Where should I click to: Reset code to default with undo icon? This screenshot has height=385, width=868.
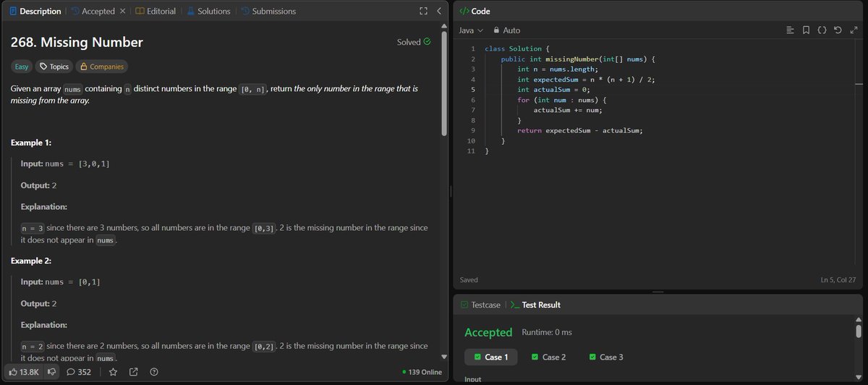click(x=838, y=30)
